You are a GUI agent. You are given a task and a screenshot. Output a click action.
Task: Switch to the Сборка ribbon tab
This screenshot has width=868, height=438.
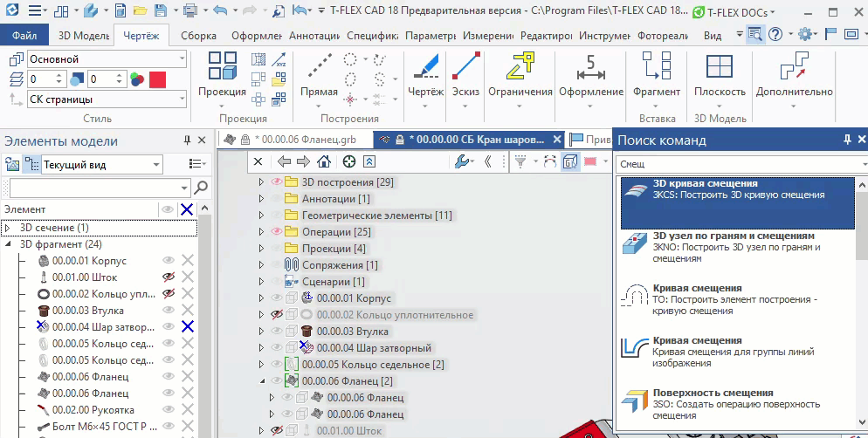198,36
